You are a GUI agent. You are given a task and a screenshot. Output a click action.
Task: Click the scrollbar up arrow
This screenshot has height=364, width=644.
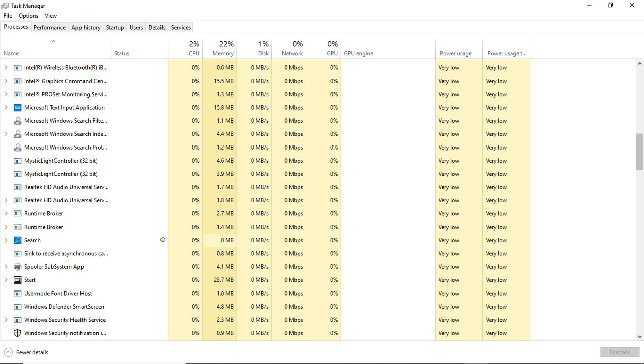pyautogui.click(x=640, y=64)
